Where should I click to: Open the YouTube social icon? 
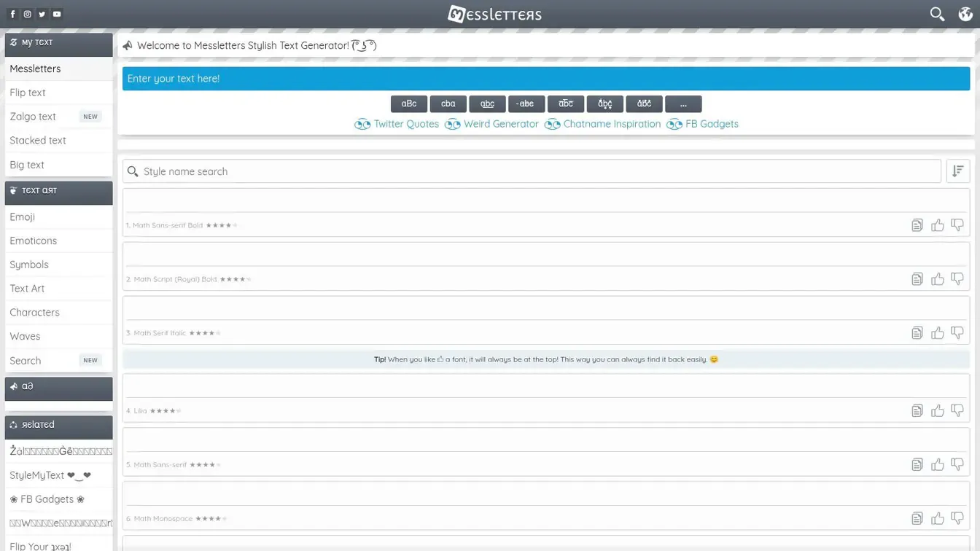click(x=57, y=14)
